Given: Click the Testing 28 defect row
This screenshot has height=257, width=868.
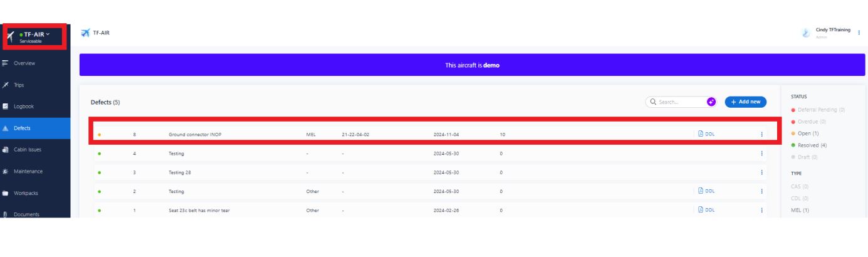Looking at the screenshot, I should [429, 172].
